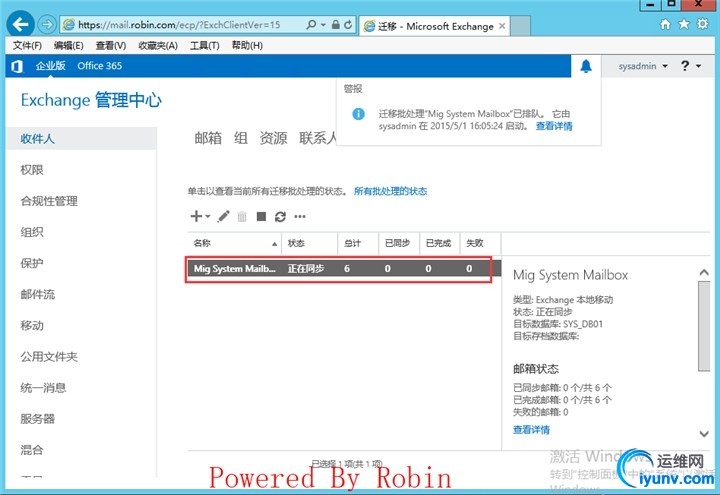
Task: Click the 查看详情 link in details pane
Action: point(531,430)
